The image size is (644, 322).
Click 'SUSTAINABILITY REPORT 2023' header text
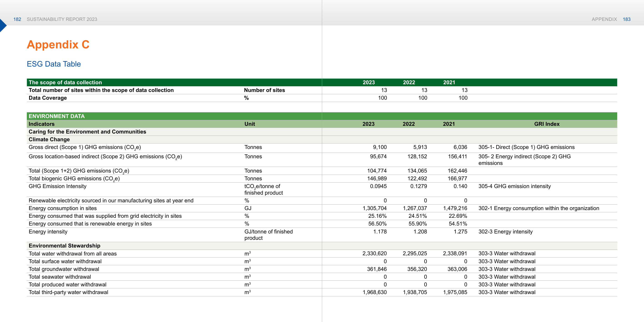(62, 19)
